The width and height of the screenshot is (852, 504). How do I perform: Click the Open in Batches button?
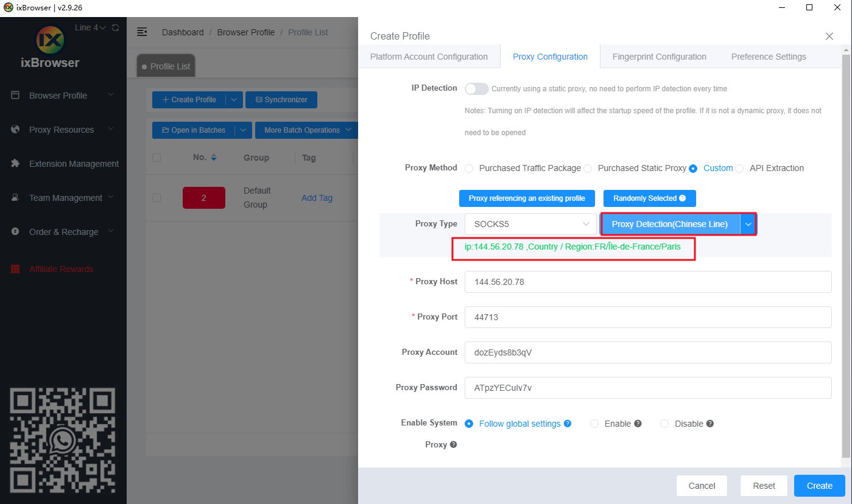point(194,130)
